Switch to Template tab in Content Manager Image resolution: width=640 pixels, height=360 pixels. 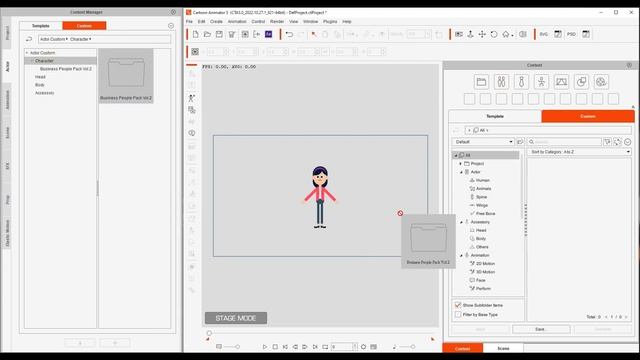point(41,26)
